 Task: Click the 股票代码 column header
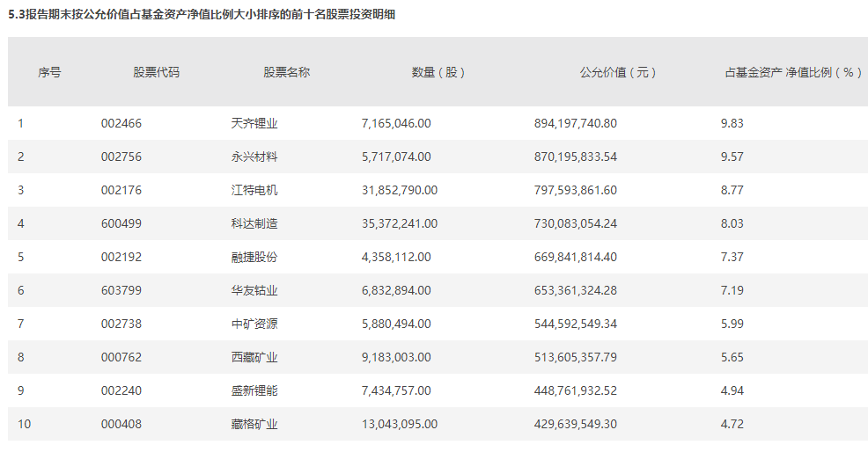156,72
